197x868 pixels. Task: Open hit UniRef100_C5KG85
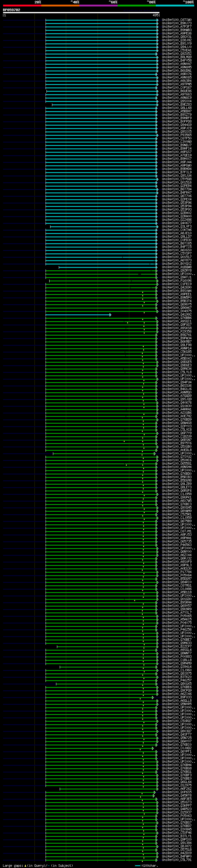(x=177, y=352)
